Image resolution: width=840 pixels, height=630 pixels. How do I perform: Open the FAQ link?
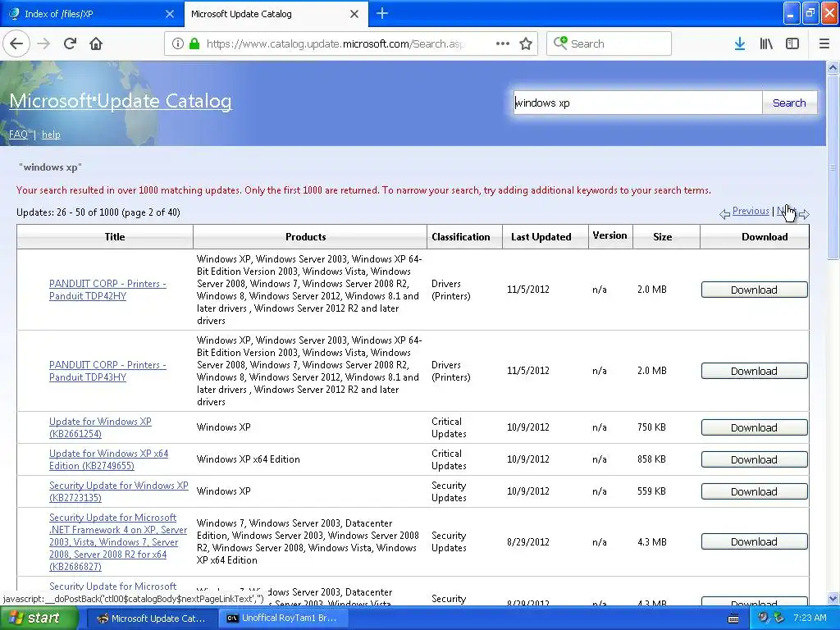18,135
